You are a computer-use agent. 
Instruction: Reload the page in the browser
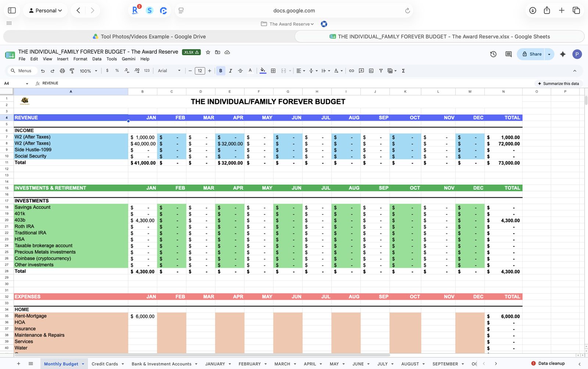[407, 11]
